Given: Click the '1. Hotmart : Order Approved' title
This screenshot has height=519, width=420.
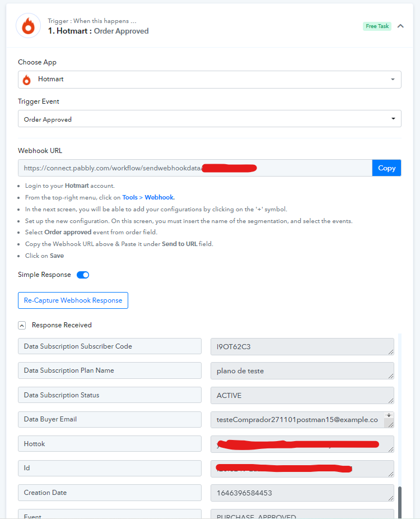Looking at the screenshot, I should tap(98, 31).
